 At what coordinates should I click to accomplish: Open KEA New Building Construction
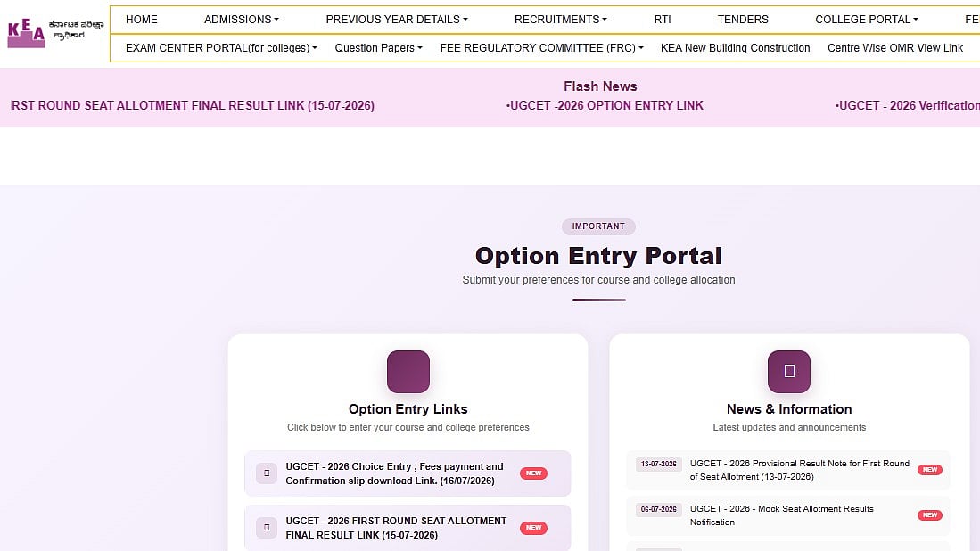[735, 48]
